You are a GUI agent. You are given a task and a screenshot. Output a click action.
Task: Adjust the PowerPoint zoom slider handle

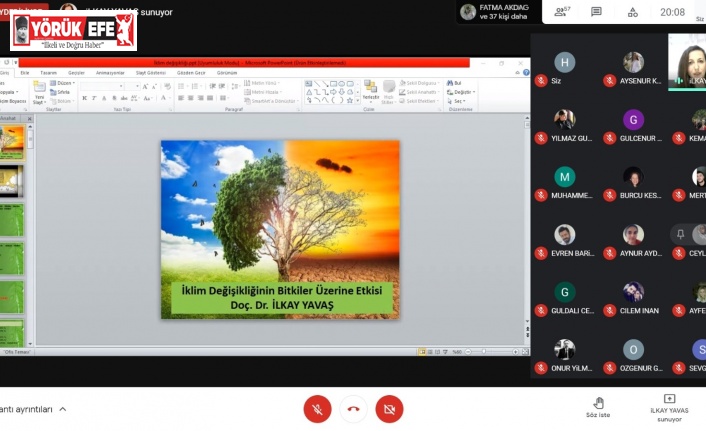click(x=484, y=352)
